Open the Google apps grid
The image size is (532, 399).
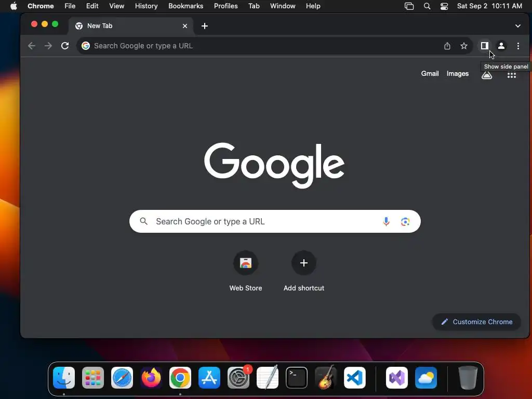pyautogui.click(x=512, y=75)
